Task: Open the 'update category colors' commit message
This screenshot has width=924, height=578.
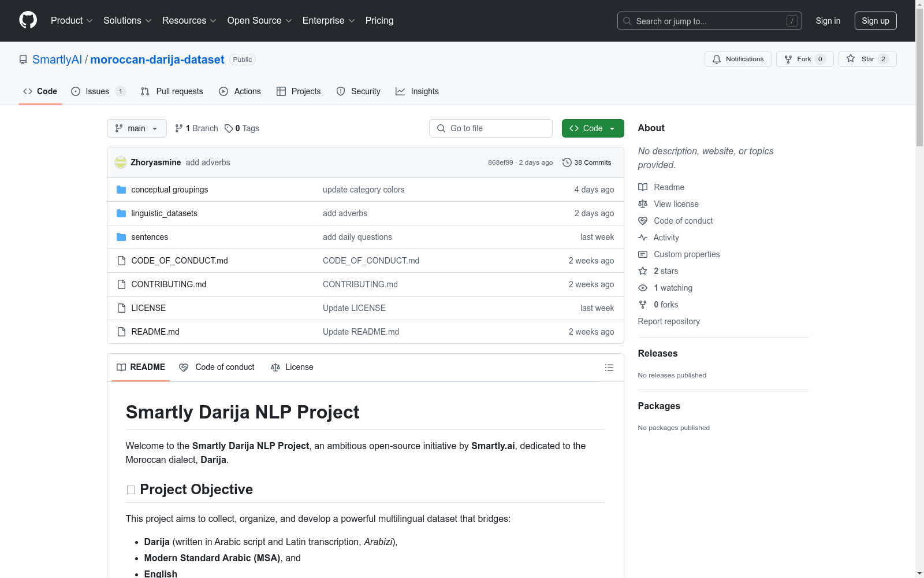Action: pyautogui.click(x=364, y=190)
